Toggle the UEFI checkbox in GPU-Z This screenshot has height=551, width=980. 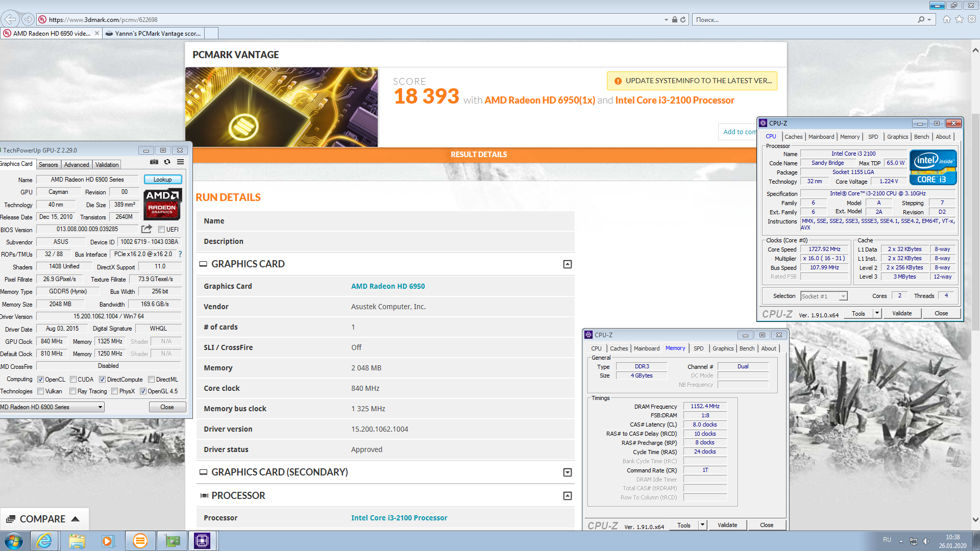click(161, 230)
